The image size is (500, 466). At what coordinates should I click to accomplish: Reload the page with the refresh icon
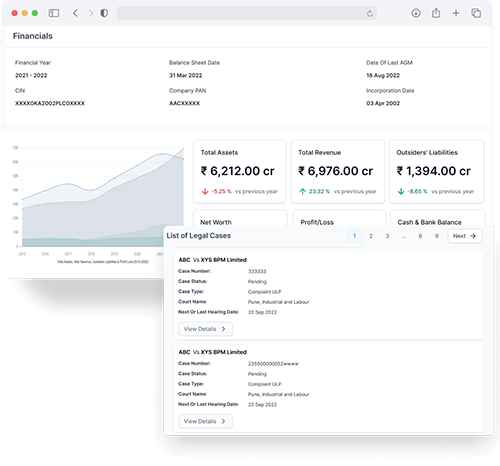(x=370, y=14)
